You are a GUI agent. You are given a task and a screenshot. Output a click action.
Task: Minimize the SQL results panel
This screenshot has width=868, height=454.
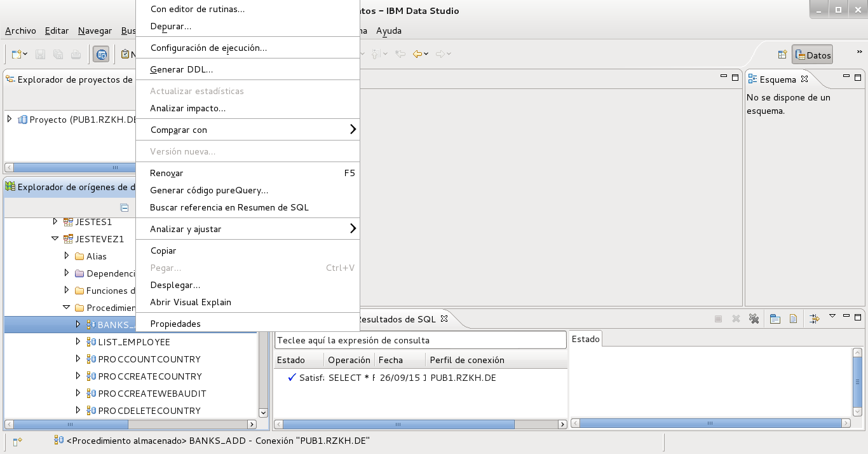847,316
